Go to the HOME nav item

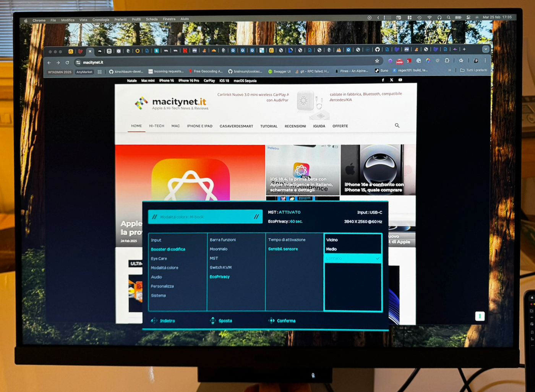[x=136, y=126]
